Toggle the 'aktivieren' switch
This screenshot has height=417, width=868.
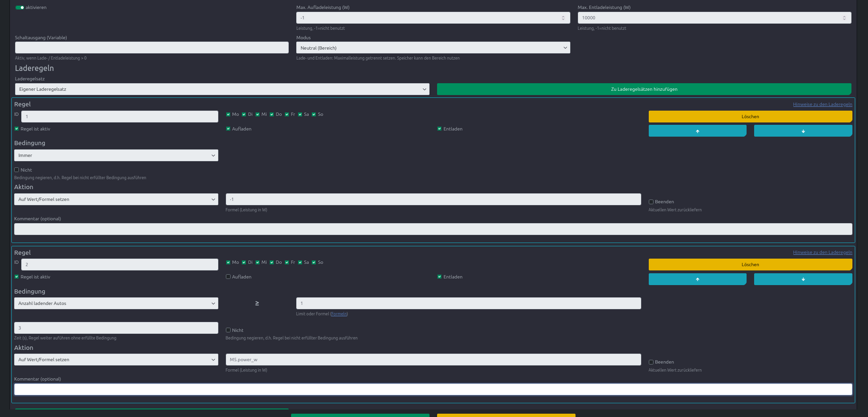(x=20, y=8)
